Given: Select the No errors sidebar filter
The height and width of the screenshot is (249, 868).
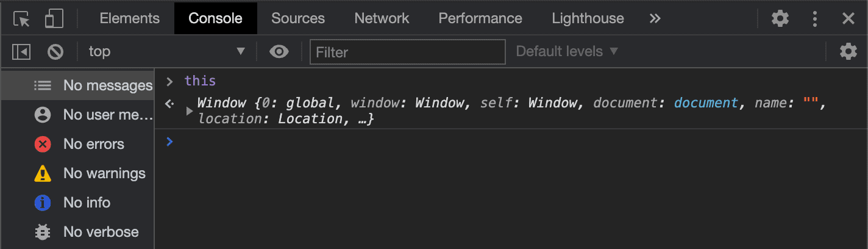Looking at the screenshot, I should [93, 144].
